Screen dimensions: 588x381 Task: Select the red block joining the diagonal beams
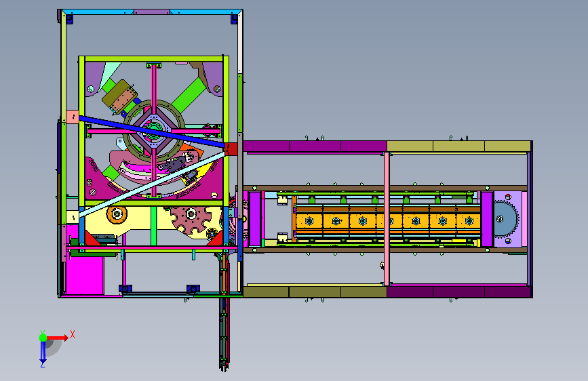231,149
